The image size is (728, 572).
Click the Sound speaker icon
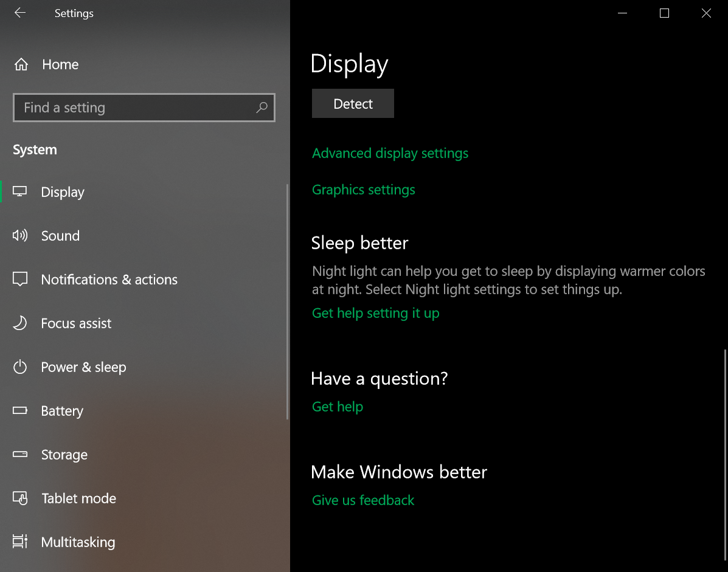[x=20, y=236]
